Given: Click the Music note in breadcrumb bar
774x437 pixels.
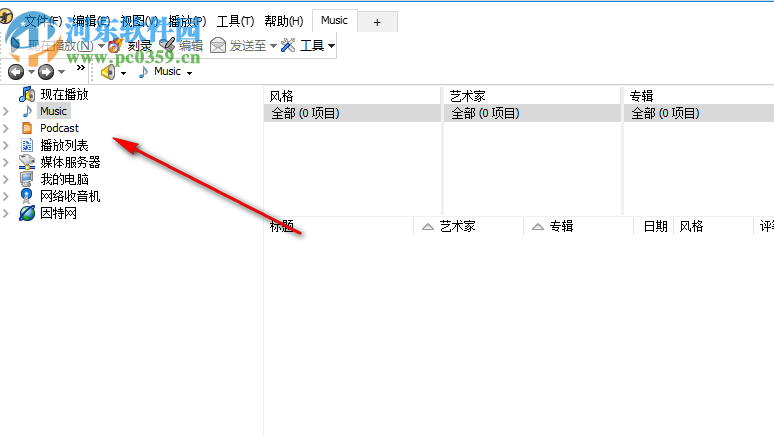Looking at the screenshot, I should pos(143,72).
